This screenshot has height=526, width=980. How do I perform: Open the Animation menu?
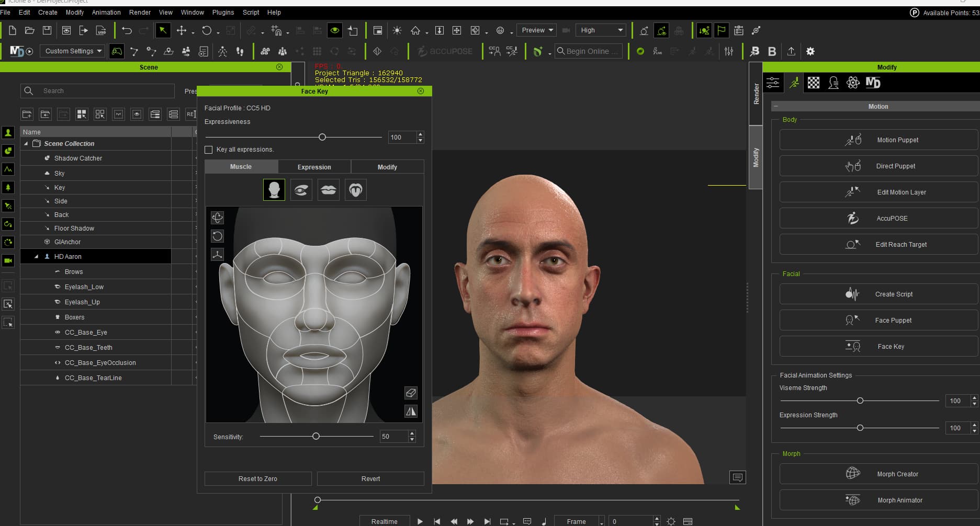click(106, 12)
